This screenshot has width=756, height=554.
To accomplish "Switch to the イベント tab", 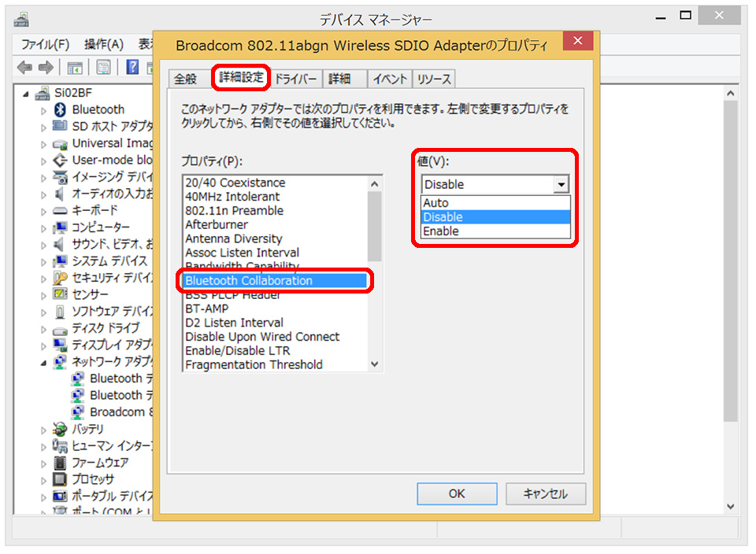I will (390, 79).
